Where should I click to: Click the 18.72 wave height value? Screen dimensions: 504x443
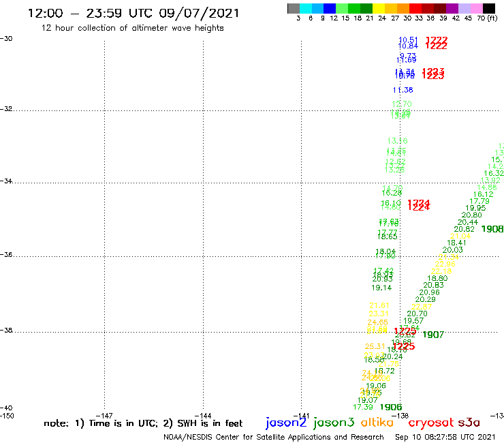click(x=384, y=371)
